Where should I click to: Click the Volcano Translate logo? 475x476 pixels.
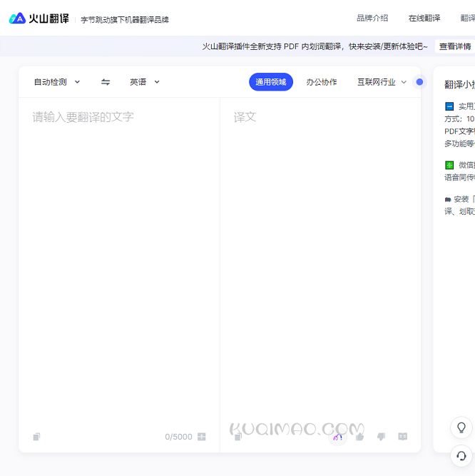[x=39, y=19]
